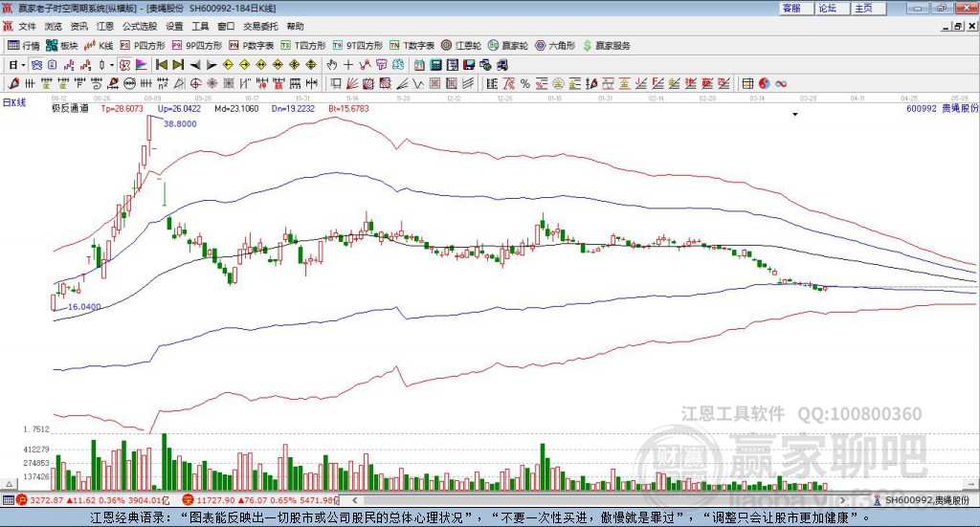980x527 pixels.
Task: Click the 38.8000 high price label
Action: point(180,123)
